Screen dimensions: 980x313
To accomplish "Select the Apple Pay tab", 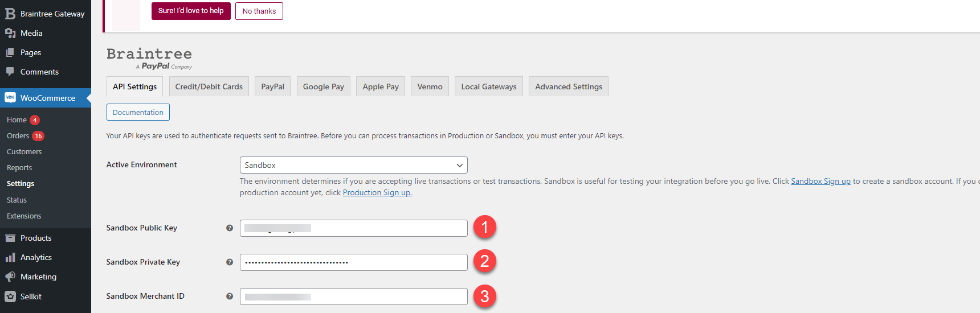I will 381,87.
